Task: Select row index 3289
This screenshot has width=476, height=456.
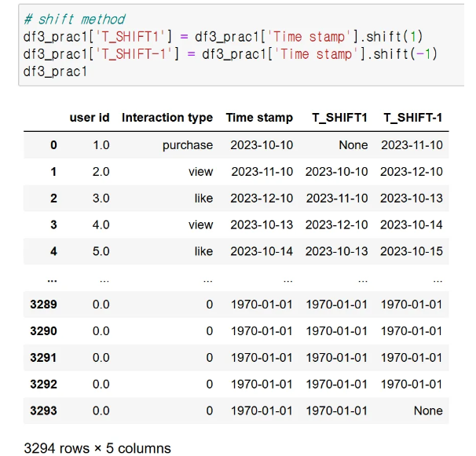Action: point(43,305)
